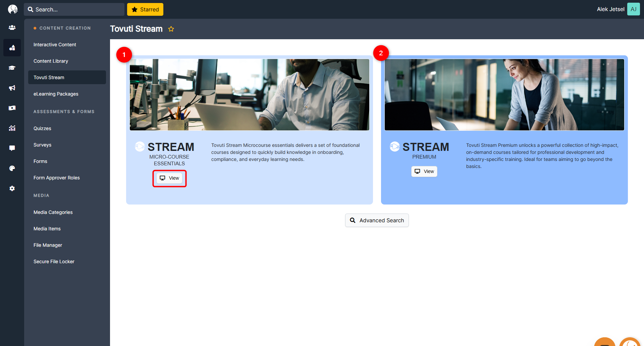The image size is (644, 346).
Task: Open the megaphone announcements icon
Action: coord(12,88)
